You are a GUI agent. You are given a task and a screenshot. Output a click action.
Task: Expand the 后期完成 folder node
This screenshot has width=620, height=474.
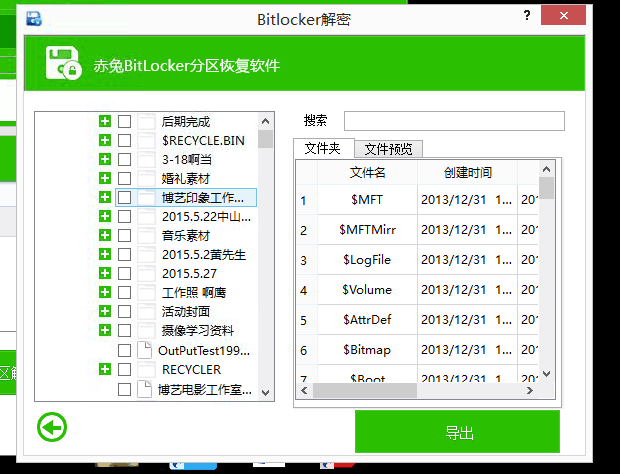105,121
